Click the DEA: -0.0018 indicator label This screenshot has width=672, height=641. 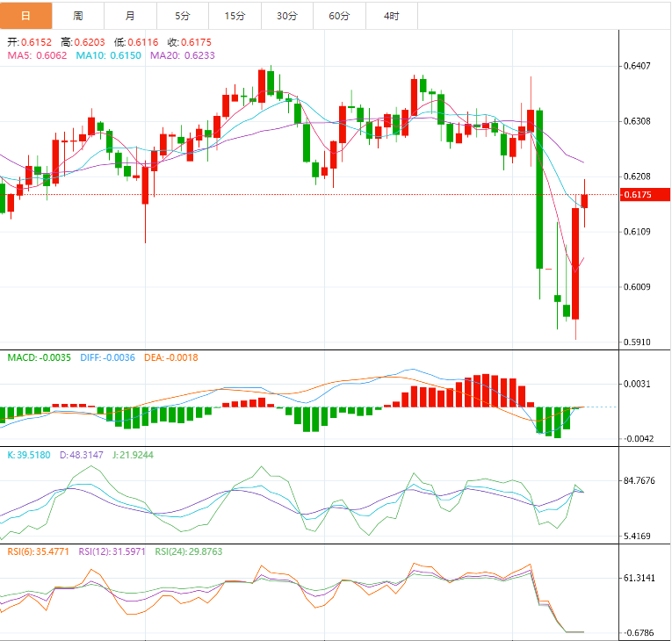pos(171,357)
